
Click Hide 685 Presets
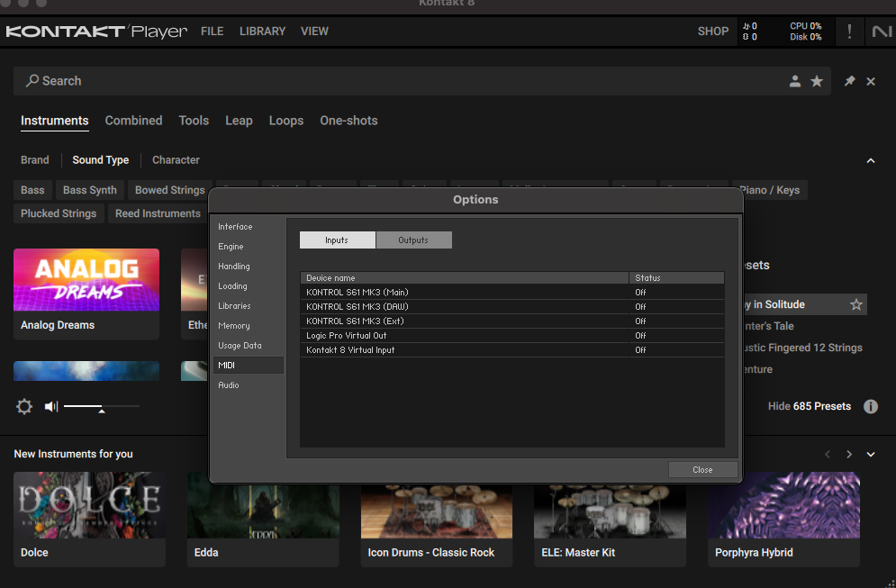click(x=810, y=406)
